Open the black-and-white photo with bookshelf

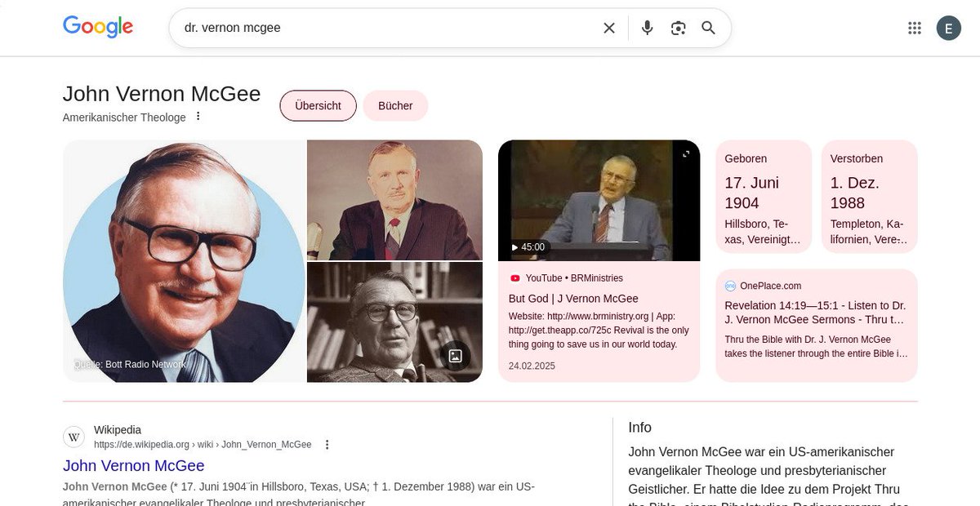(394, 322)
